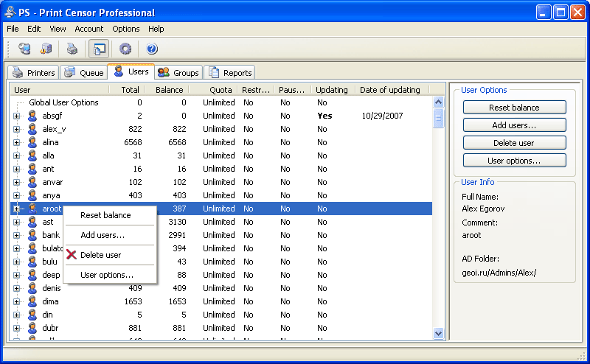The height and width of the screenshot is (364, 590).
Task: Click the user icon beside din
Action: tap(32, 315)
